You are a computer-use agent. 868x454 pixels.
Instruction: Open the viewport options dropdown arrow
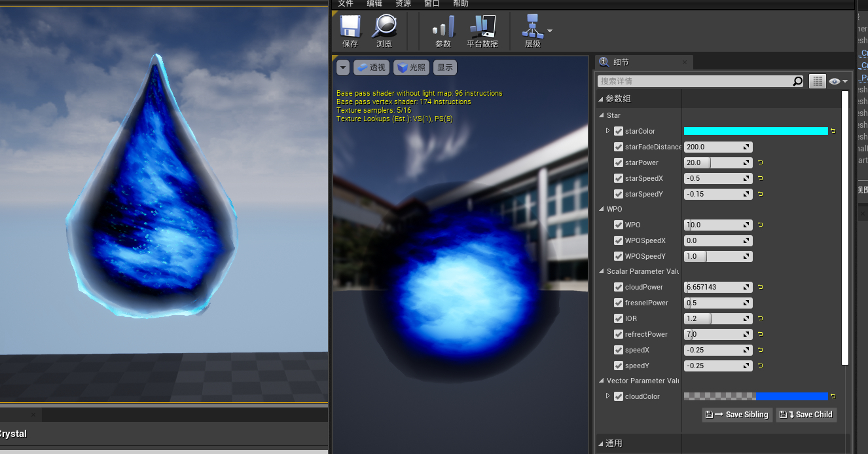(343, 67)
